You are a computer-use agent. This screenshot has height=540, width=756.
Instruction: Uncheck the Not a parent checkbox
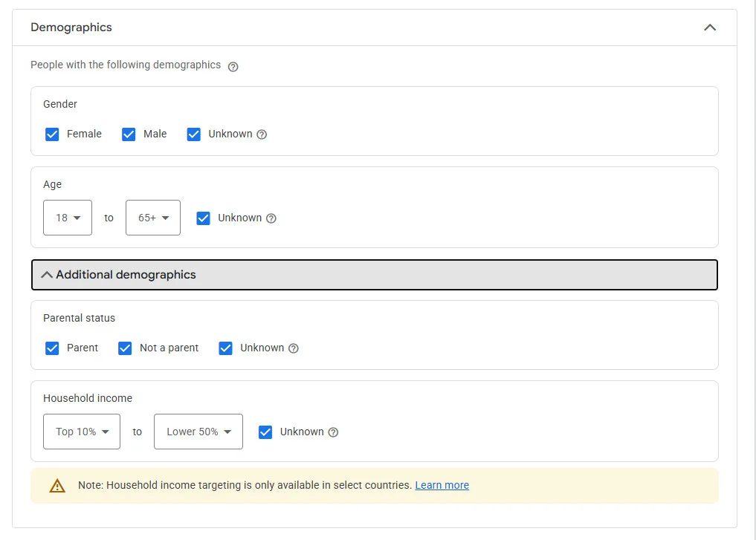point(125,348)
